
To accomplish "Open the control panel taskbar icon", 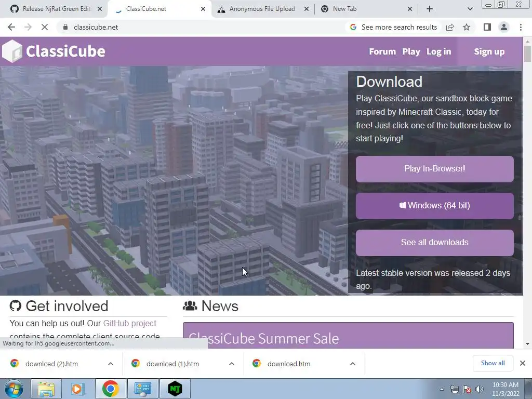I will coord(142,389).
